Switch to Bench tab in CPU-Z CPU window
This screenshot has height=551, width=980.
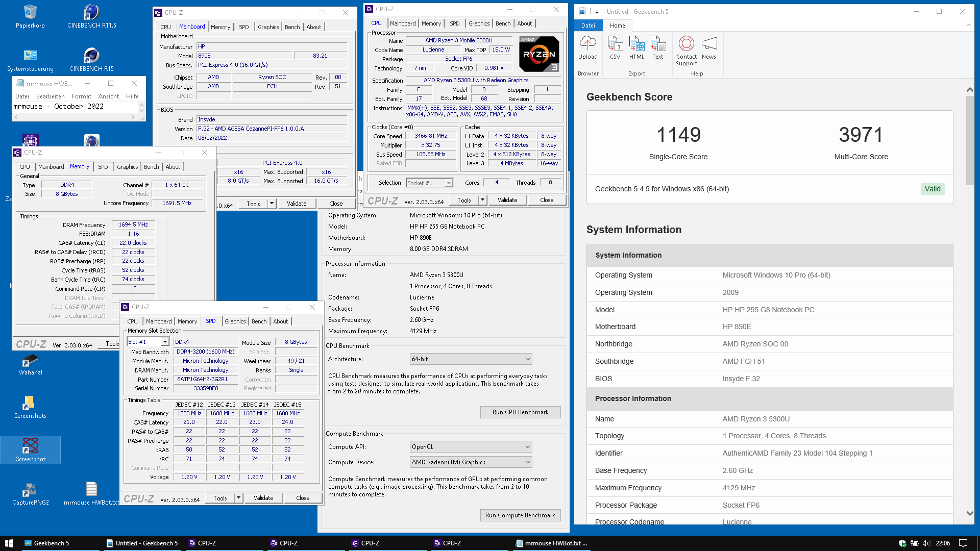point(503,23)
